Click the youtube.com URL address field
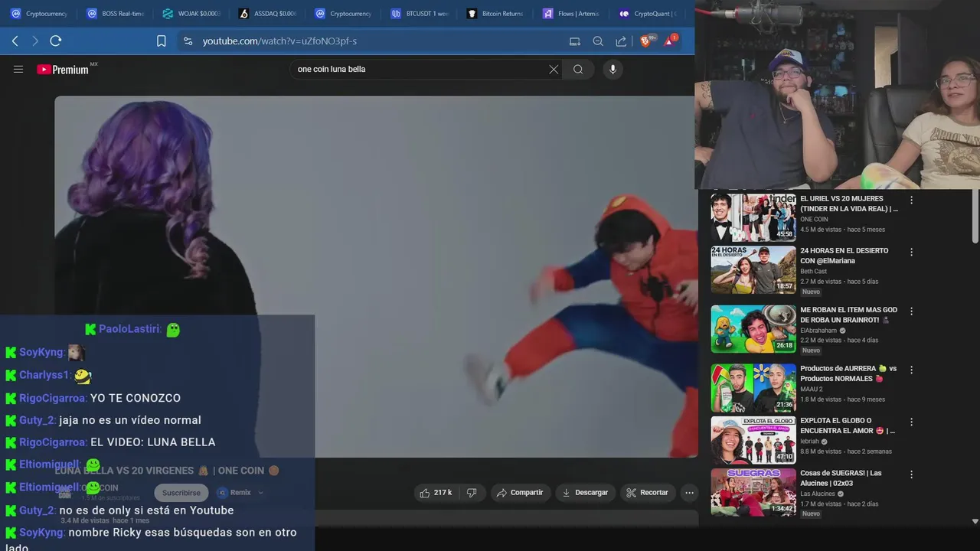This screenshot has height=551, width=980. pyautogui.click(x=279, y=41)
